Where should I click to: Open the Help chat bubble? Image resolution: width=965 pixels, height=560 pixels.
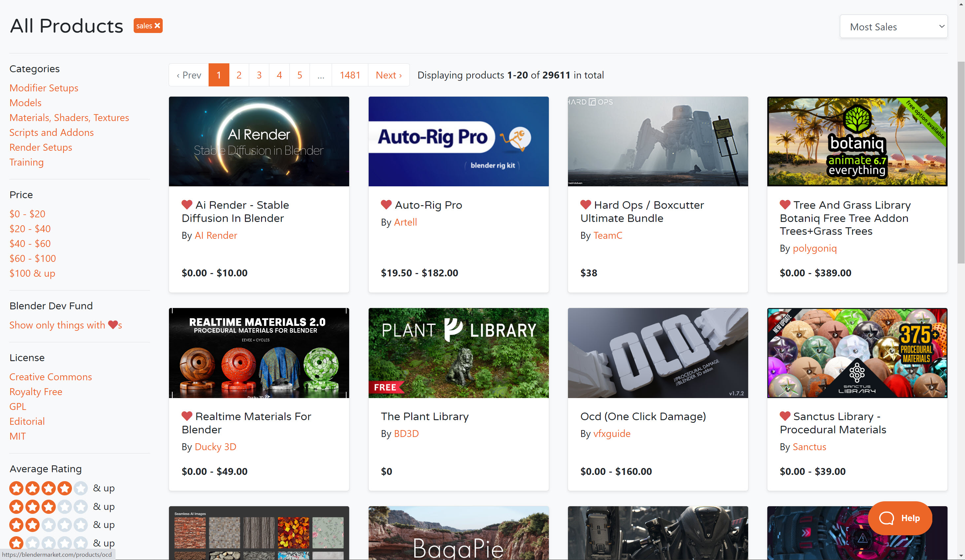pyautogui.click(x=900, y=518)
